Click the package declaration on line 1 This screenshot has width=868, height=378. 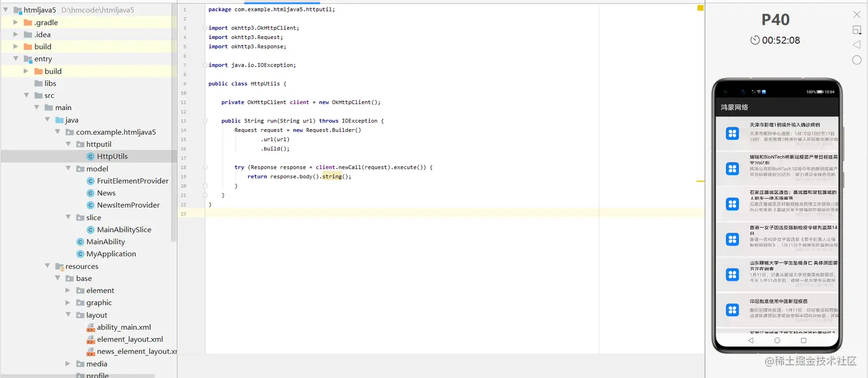coord(272,9)
